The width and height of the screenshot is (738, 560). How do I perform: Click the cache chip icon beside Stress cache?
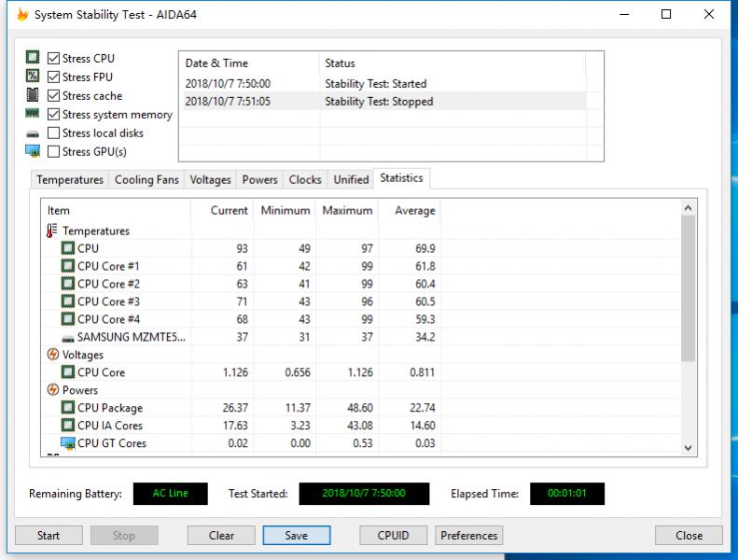coord(33,94)
